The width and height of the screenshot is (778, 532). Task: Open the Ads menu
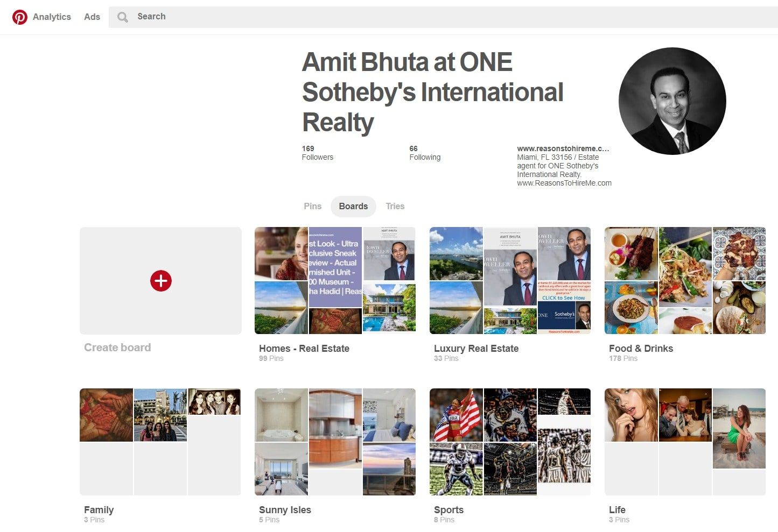pyautogui.click(x=92, y=17)
